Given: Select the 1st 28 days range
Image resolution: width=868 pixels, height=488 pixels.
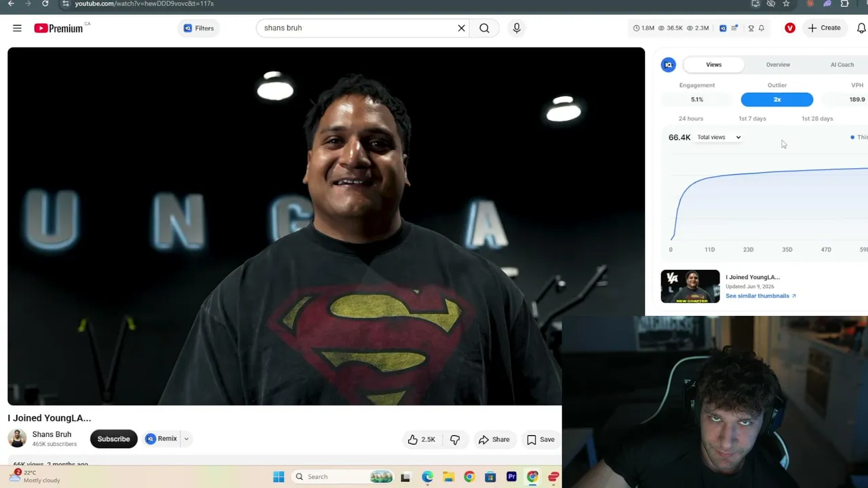Looking at the screenshot, I should [817, 119].
